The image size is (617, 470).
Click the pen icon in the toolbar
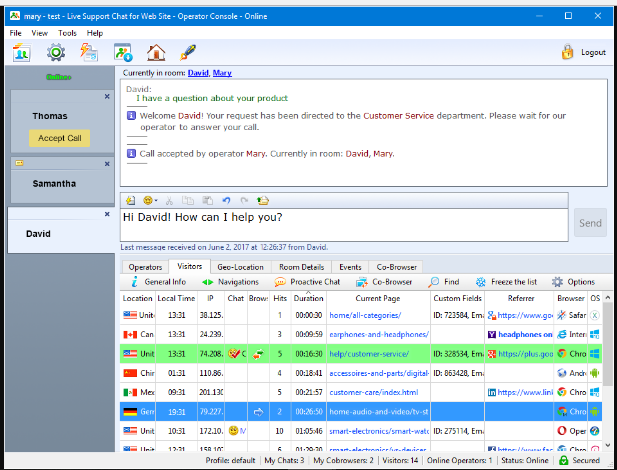tap(188, 53)
